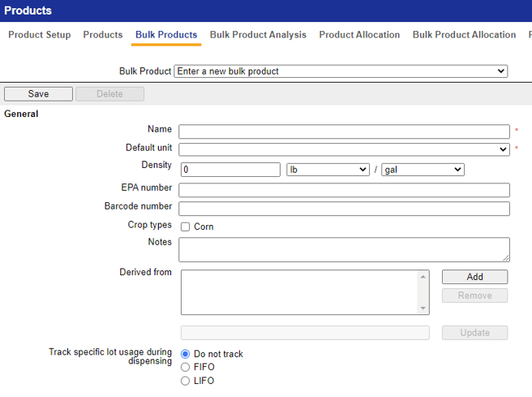
Task: Click the Save button
Action: click(38, 94)
